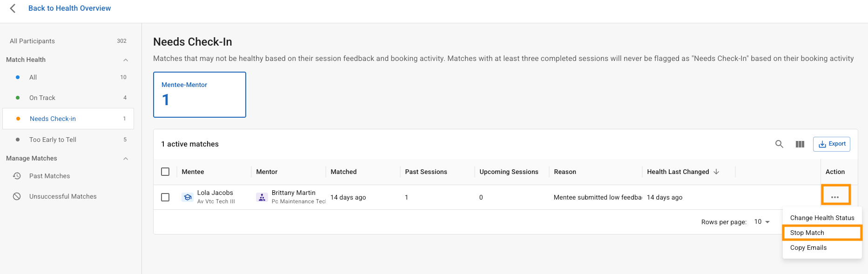
Task: Open the rows per page dropdown
Action: [x=762, y=222]
